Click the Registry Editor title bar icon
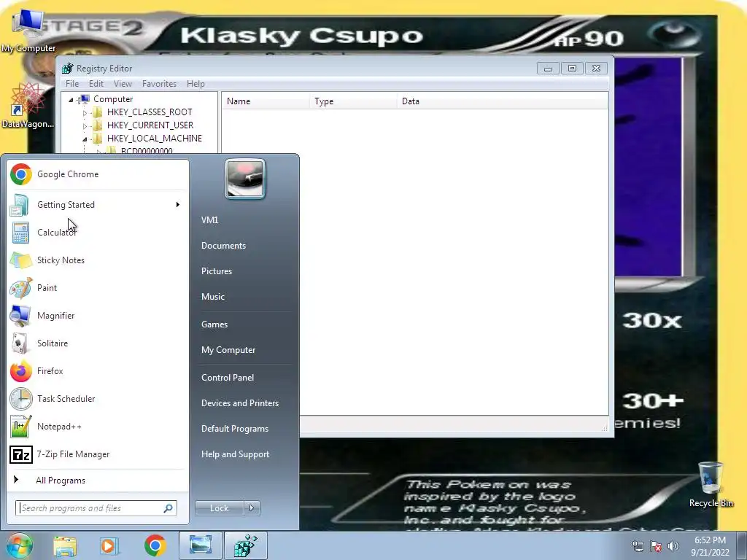 [x=68, y=69]
